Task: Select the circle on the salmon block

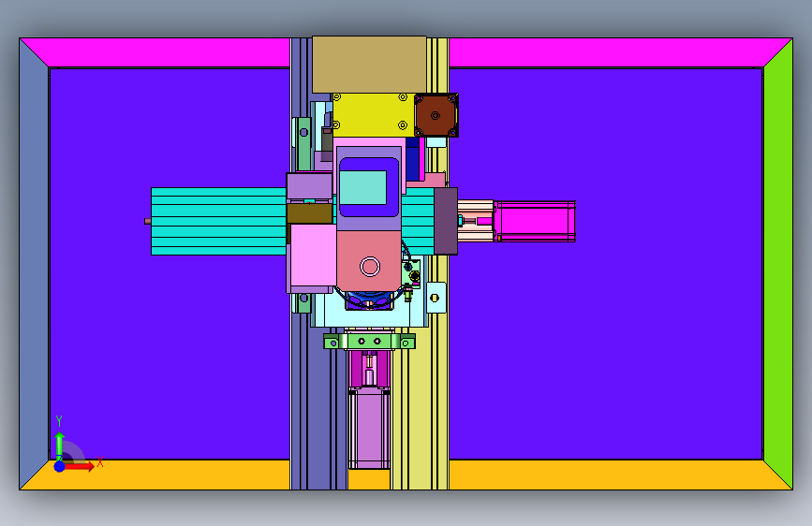Action: click(370, 267)
